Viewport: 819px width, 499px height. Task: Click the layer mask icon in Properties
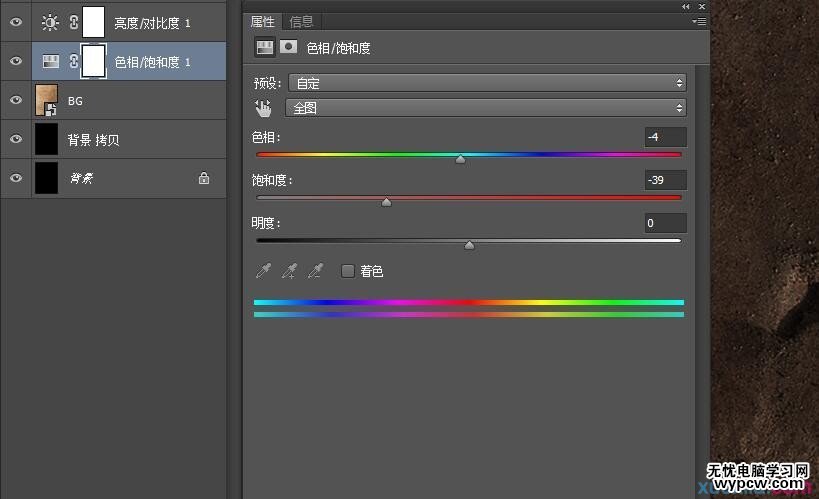tap(288, 46)
